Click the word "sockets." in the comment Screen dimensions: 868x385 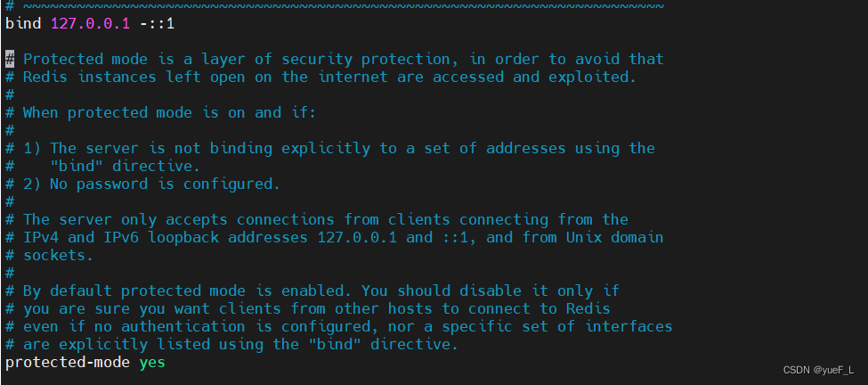[x=59, y=256]
